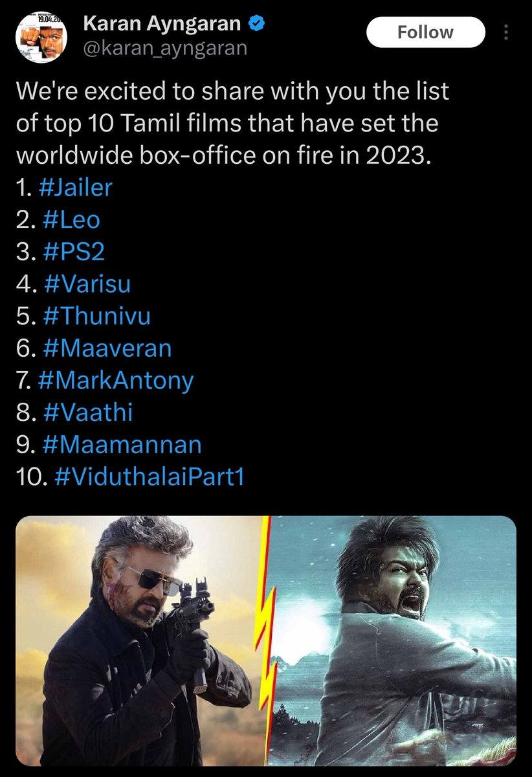Image resolution: width=532 pixels, height=777 pixels.
Task: View the #Thunivu hashtag
Action: [x=96, y=316]
